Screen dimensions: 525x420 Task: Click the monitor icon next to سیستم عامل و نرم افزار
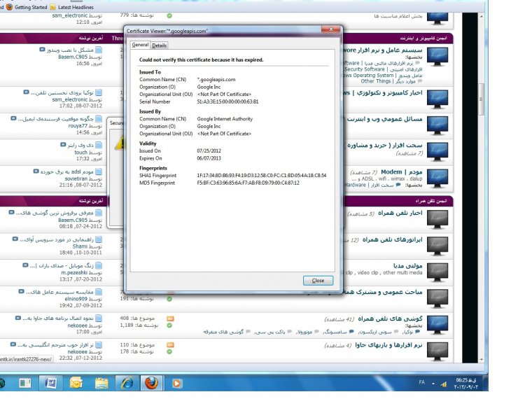point(437,57)
